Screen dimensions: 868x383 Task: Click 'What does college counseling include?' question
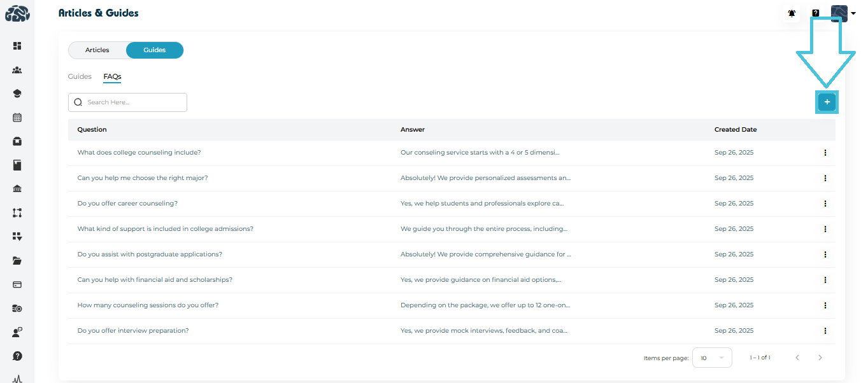tap(139, 153)
